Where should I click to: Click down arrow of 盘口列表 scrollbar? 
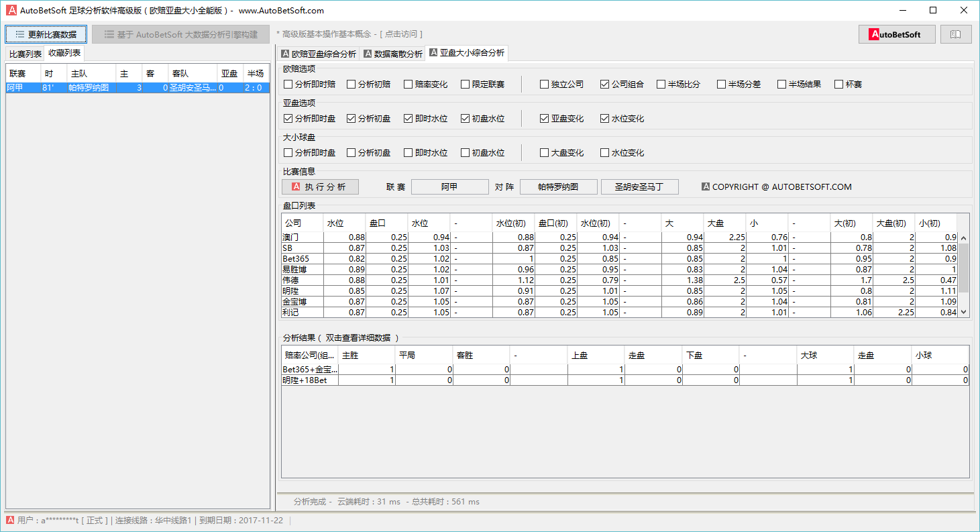point(964,312)
